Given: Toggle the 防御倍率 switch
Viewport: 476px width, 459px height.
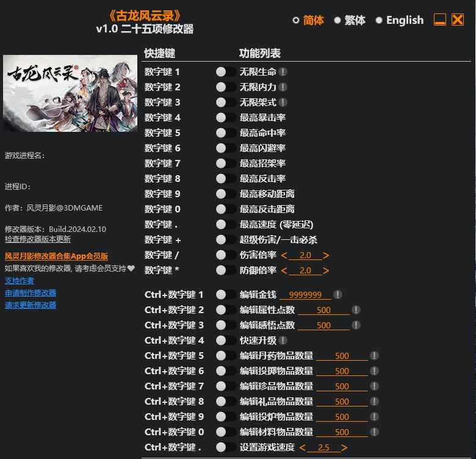Looking at the screenshot, I should [x=226, y=270].
